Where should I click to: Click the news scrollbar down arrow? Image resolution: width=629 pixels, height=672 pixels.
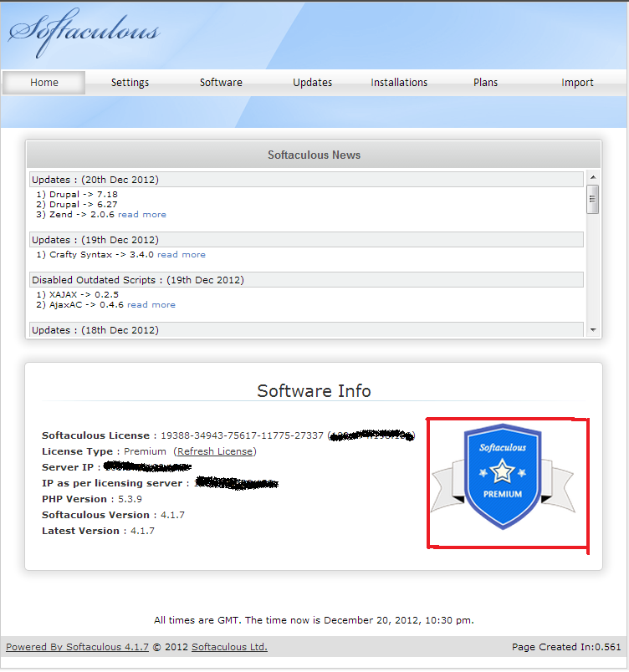pyautogui.click(x=593, y=329)
